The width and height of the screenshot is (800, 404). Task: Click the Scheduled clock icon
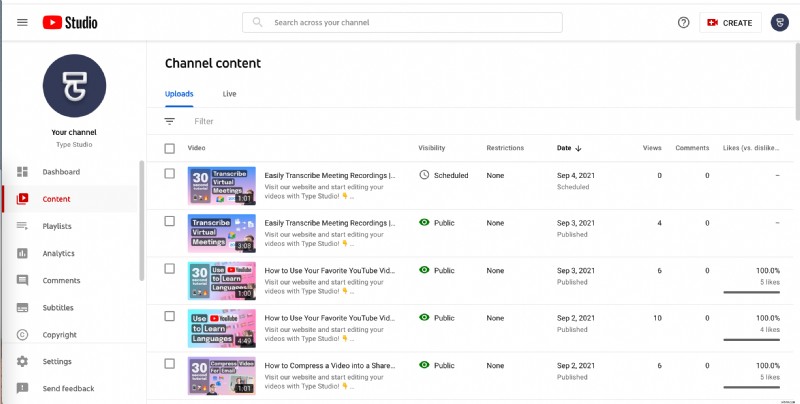coord(424,175)
